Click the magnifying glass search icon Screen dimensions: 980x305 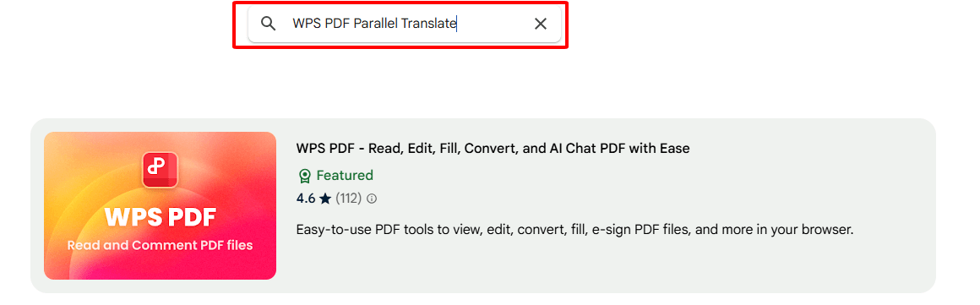tap(268, 25)
